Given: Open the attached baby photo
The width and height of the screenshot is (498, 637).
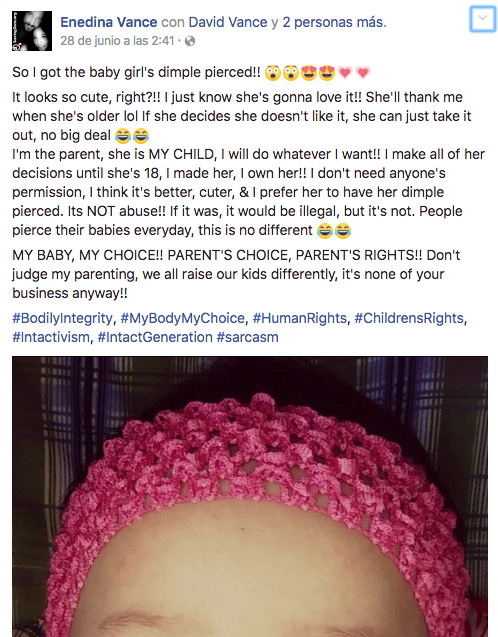Looking at the screenshot, I should 250,496.
